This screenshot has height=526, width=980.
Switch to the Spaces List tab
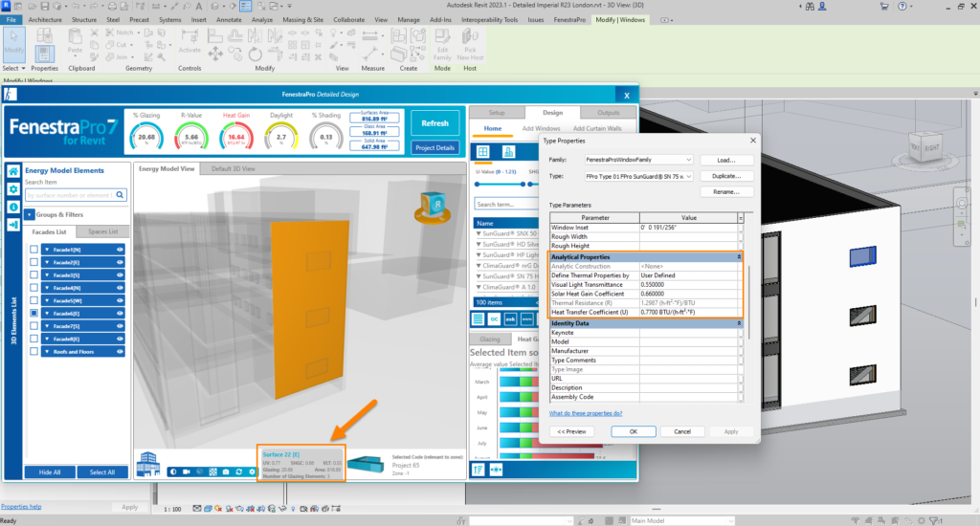(x=103, y=231)
